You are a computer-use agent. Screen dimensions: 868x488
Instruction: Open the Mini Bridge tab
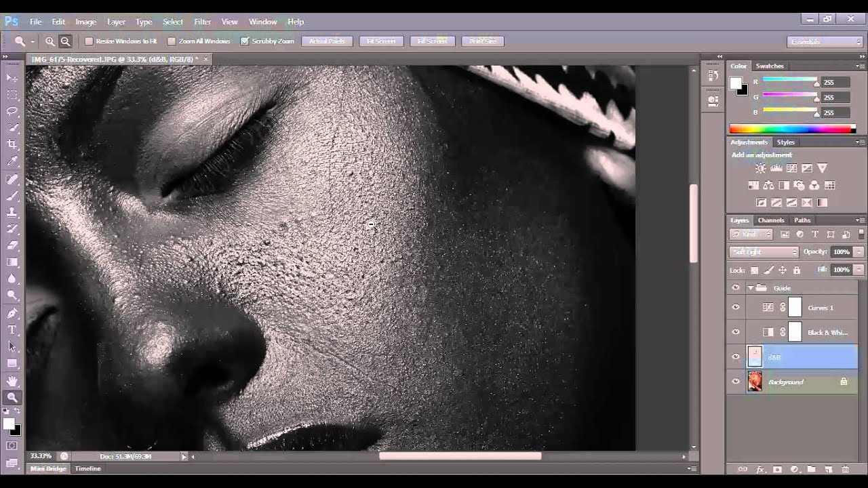(x=48, y=469)
